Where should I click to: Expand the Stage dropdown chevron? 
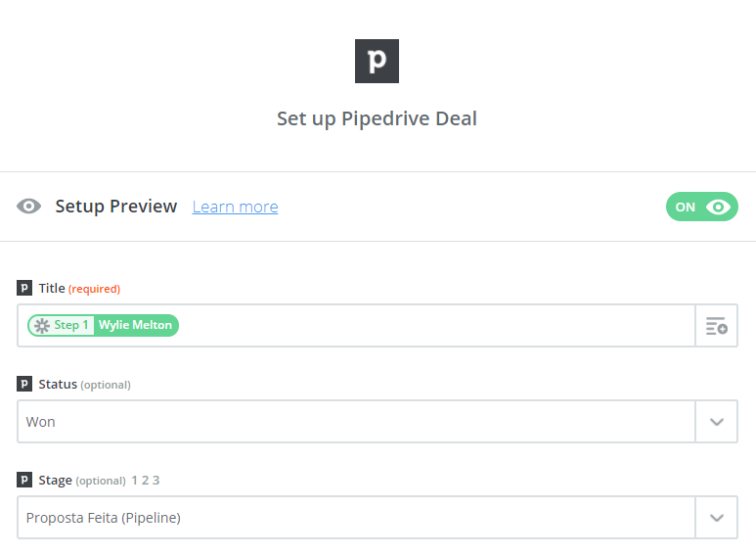pos(716,518)
